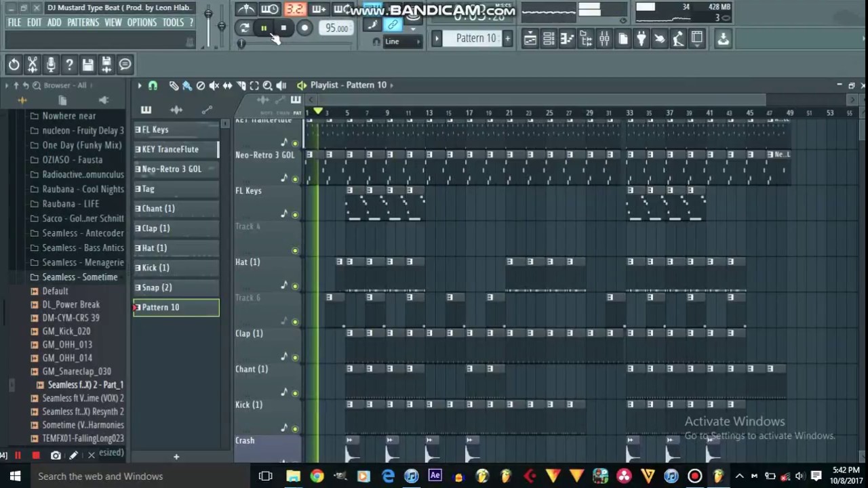Select the playlist playback speaker tool

tap(281, 85)
